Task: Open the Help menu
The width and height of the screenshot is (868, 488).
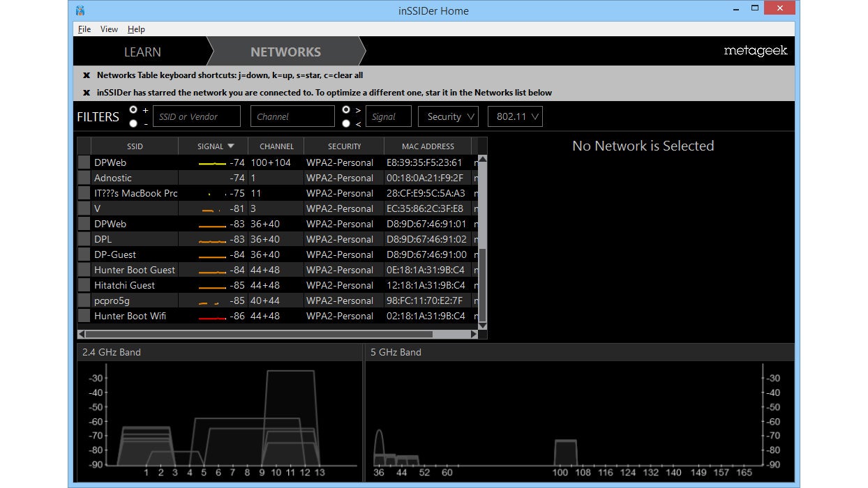Action: 136,29
